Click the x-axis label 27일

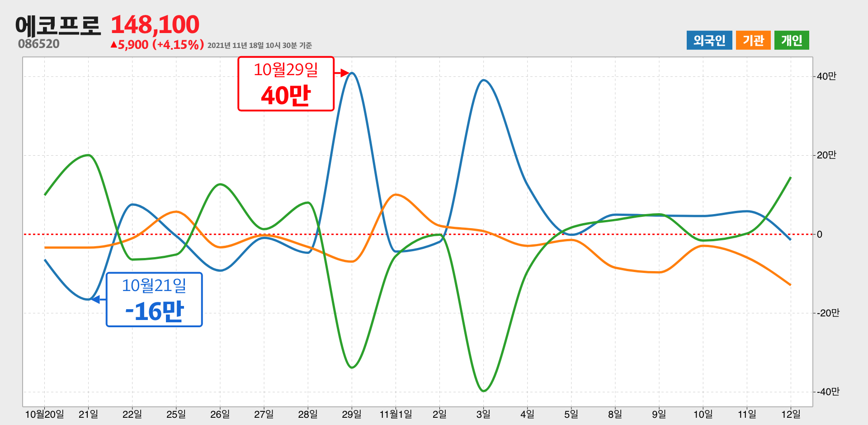(264, 414)
